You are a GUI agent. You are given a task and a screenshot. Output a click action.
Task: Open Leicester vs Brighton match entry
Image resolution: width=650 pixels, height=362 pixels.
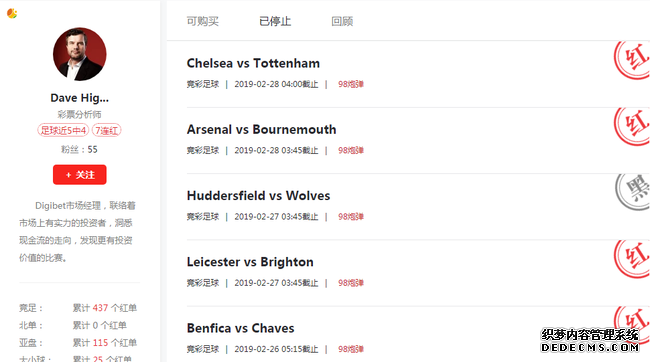250,262
